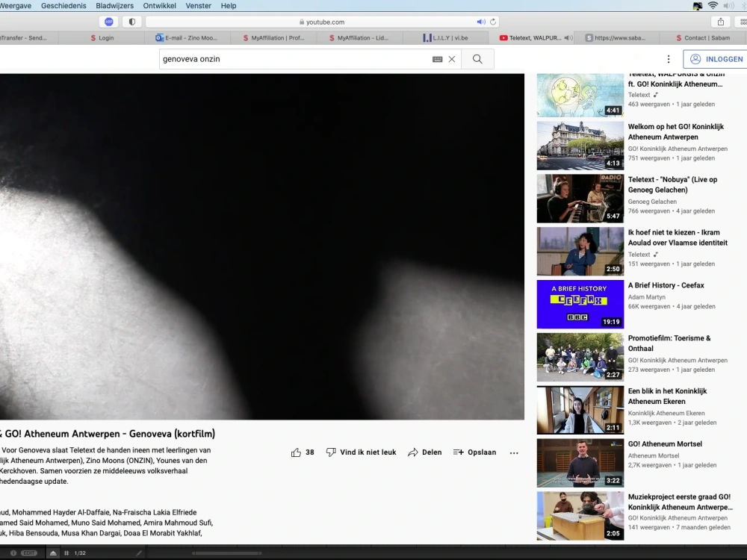
Task: Click the Koninklijk Atheneum Ekeren channel name
Action: click(x=666, y=413)
